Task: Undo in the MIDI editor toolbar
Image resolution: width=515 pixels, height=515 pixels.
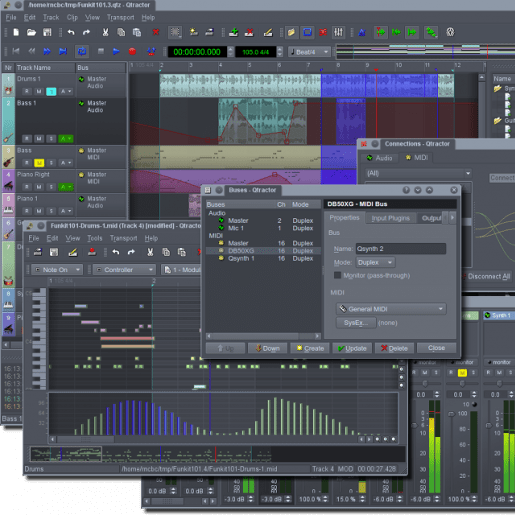Action: click(x=116, y=252)
